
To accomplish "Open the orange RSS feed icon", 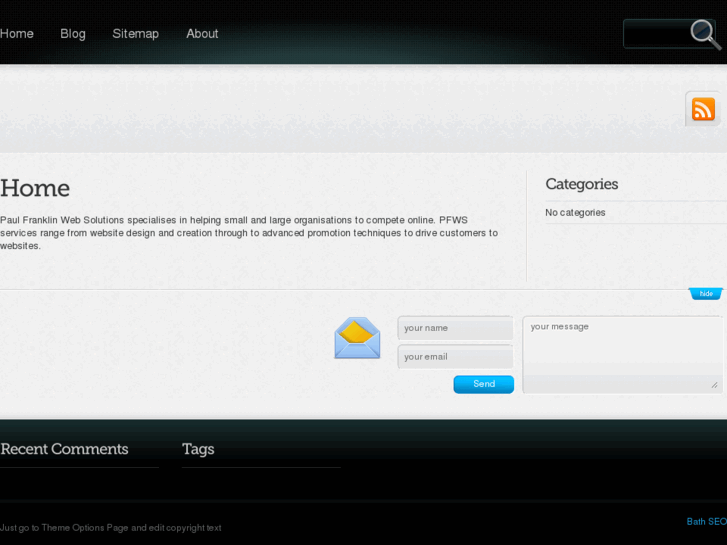I will click(x=703, y=109).
